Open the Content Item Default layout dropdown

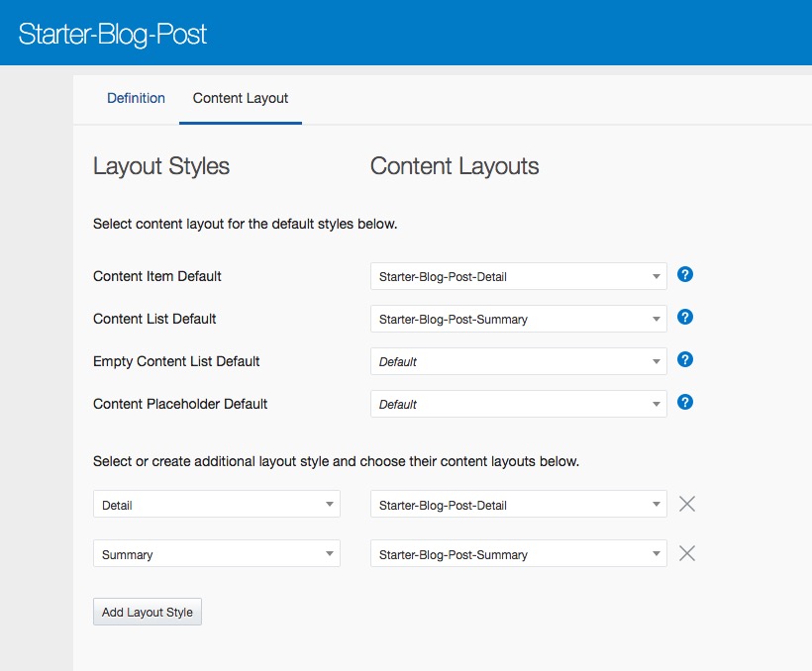pyautogui.click(x=518, y=277)
